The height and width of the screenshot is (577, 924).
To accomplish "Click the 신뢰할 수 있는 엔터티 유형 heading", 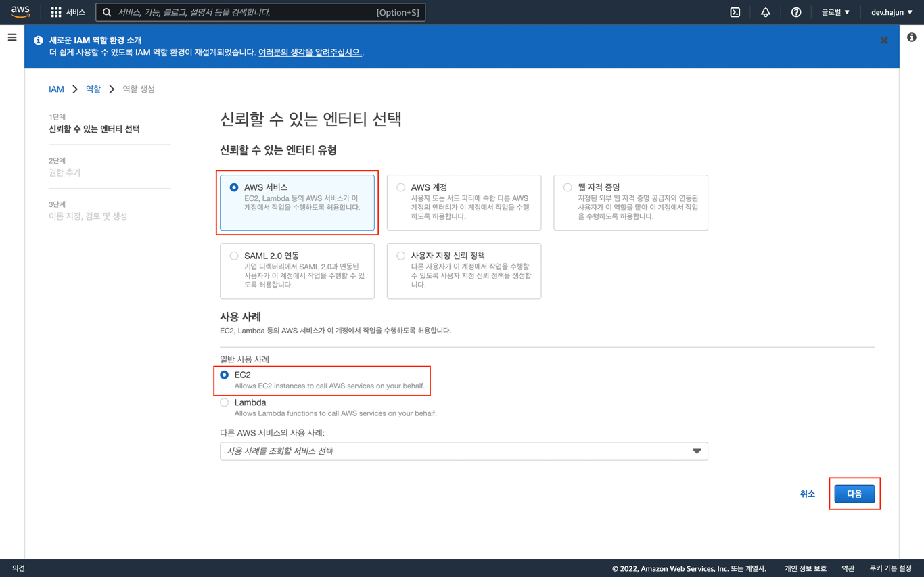I will pos(278,150).
